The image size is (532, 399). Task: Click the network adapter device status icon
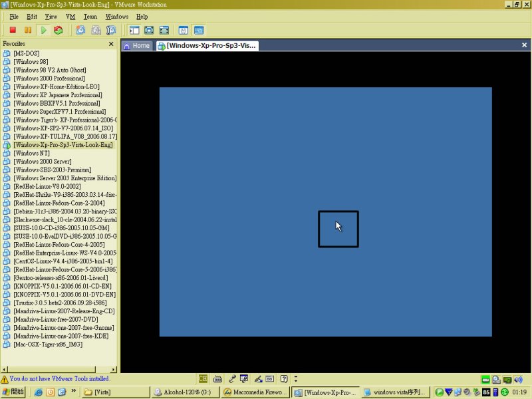pyautogui.click(x=507, y=379)
